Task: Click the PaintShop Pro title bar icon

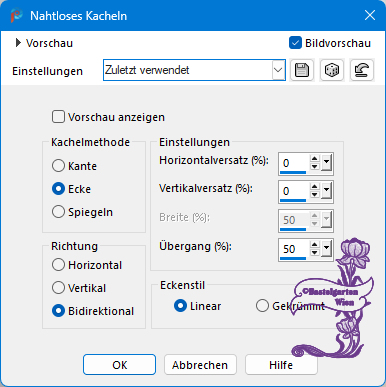Action: coord(16,16)
